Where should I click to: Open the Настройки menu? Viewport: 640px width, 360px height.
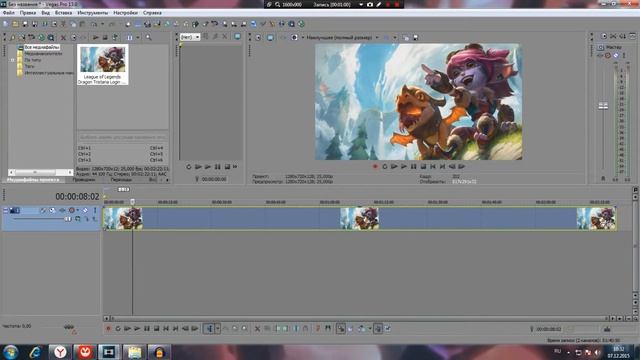click(x=125, y=13)
